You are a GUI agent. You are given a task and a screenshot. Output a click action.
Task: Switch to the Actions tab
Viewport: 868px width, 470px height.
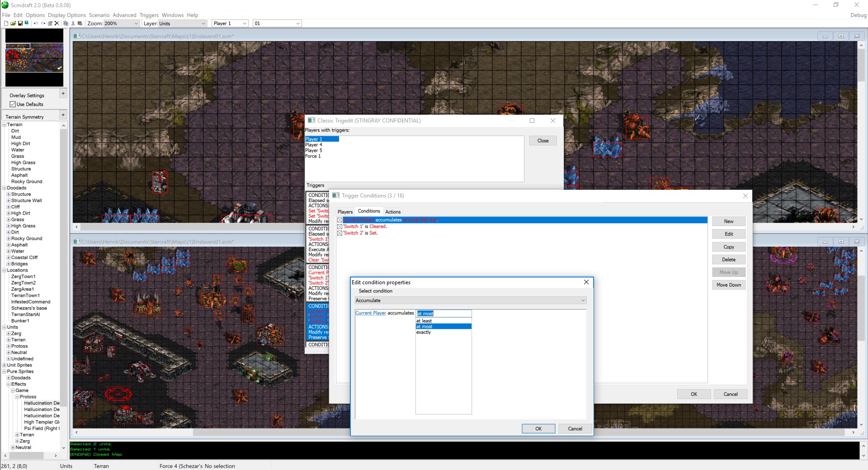392,211
